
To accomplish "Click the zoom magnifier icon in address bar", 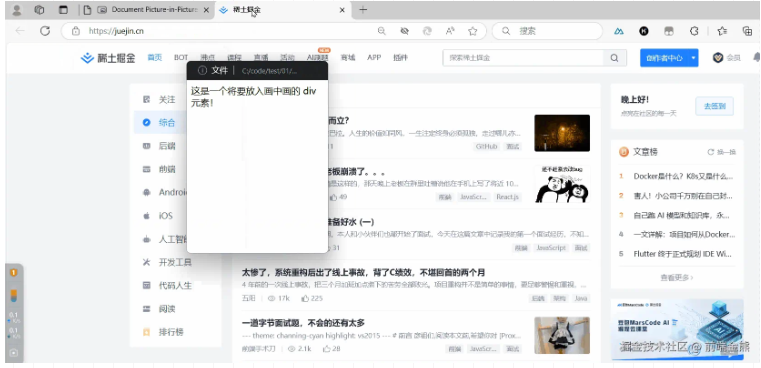I will click(x=382, y=31).
